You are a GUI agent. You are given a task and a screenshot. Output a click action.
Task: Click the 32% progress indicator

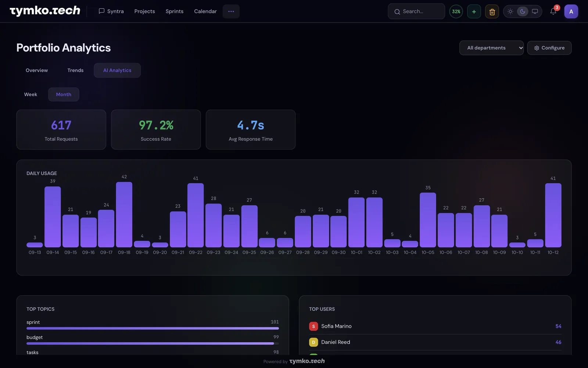coord(456,11)
